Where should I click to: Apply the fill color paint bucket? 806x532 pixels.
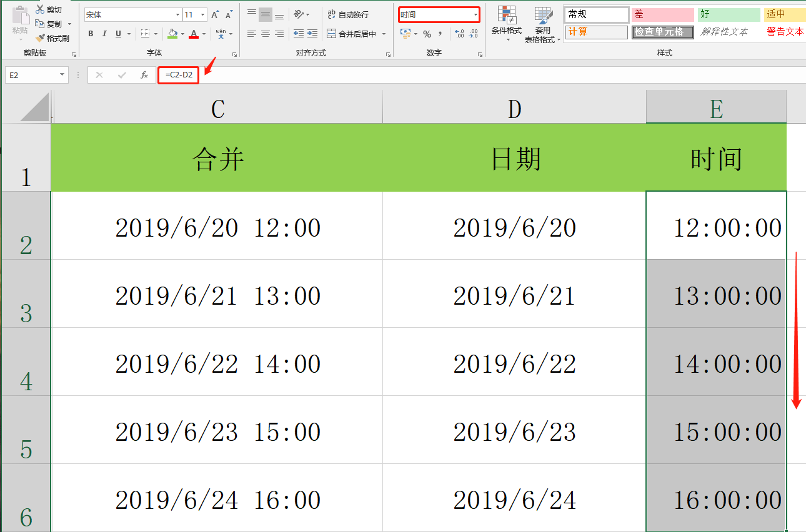click(x=172, y=34)
